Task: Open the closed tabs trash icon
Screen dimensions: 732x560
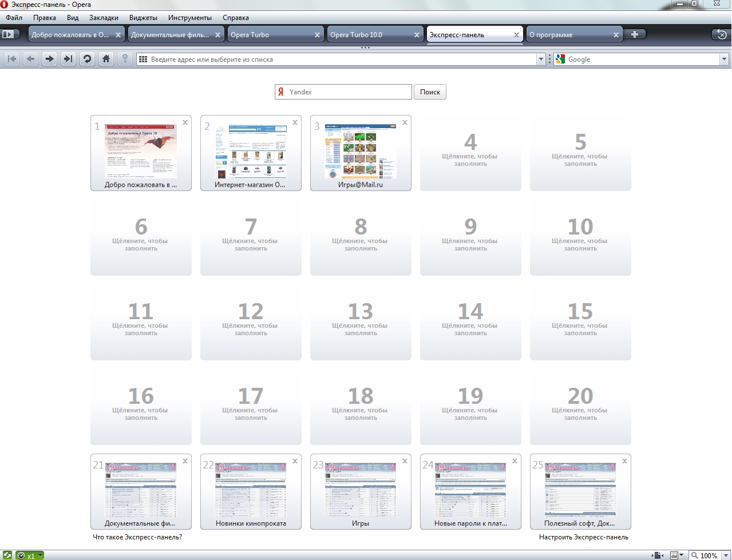Action: (719, 34)
